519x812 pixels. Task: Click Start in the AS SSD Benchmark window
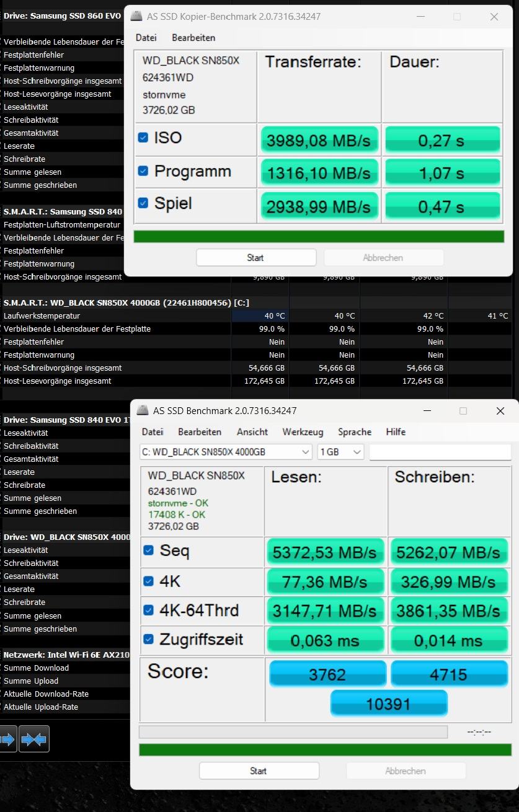coord(259,771)
